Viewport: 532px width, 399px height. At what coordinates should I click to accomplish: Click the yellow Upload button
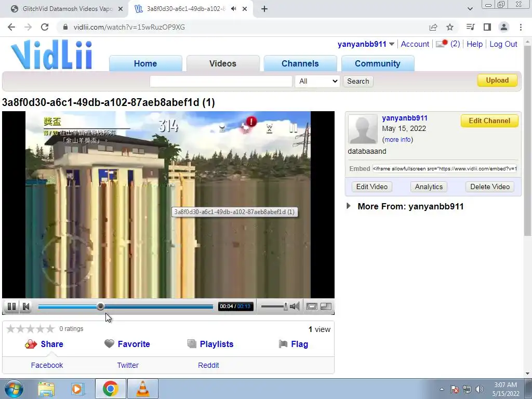pos(497,81)
